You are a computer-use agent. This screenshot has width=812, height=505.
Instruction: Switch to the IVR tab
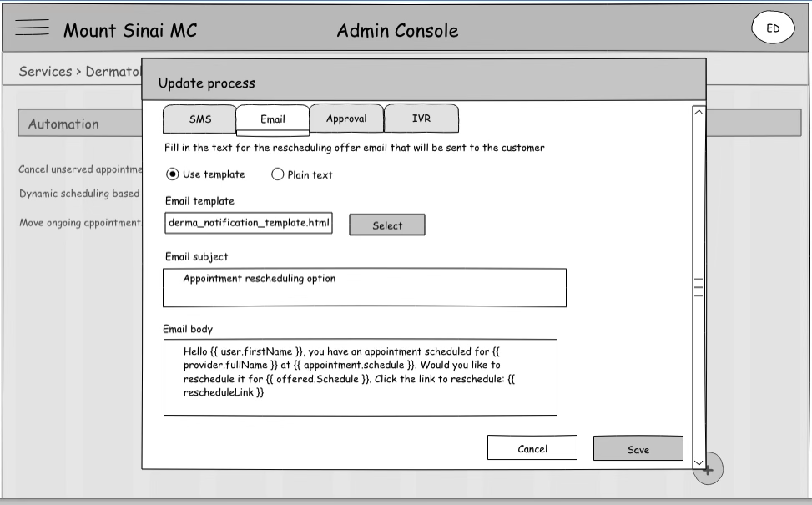point(421,119)
